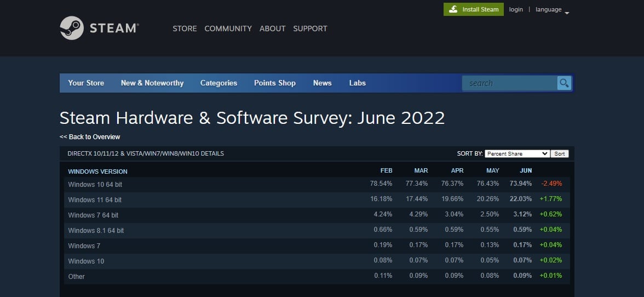The height and width of the screenshot is (297, 644).
Task: Click the +1.77% change value
Action: pyautogui.click(x=551, y=199)
